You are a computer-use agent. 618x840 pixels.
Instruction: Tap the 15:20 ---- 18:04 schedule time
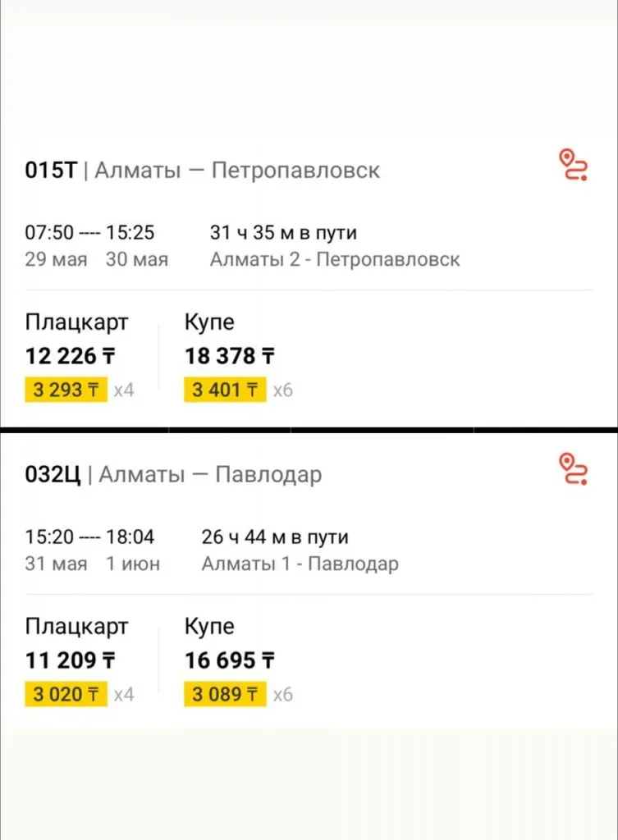coord(89,537)
